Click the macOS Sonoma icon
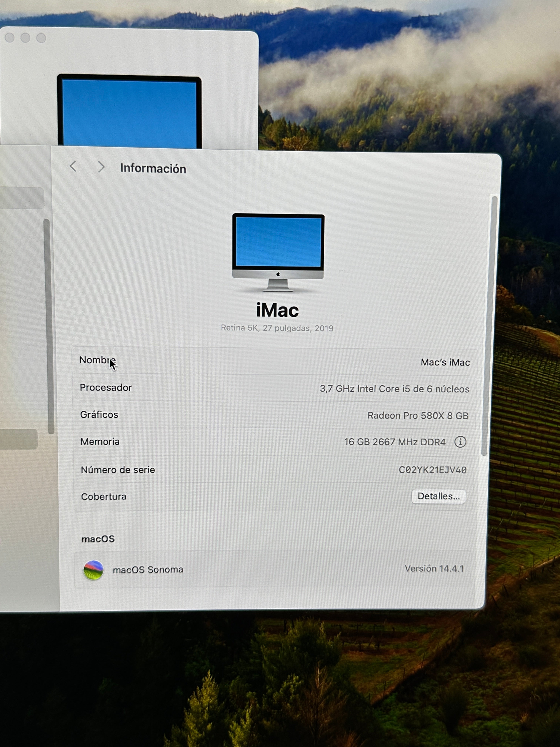The height and width of the screenshot is (747, 560). coord(94,570)
